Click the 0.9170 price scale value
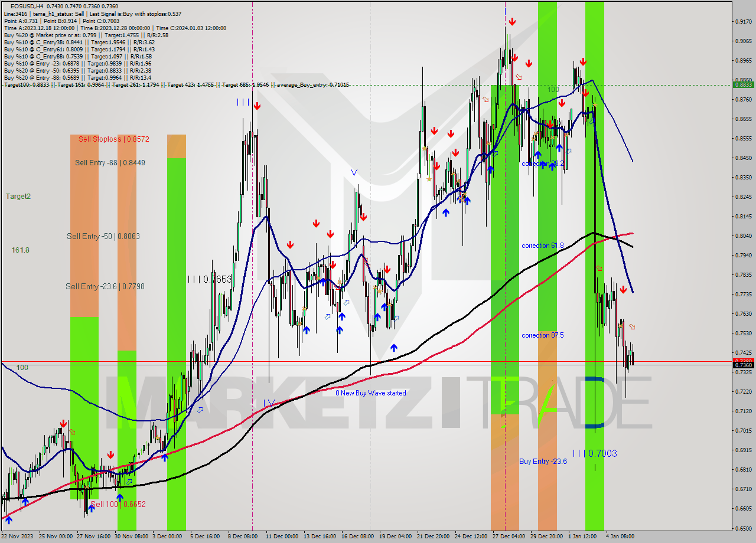 [x=743, y=22]
